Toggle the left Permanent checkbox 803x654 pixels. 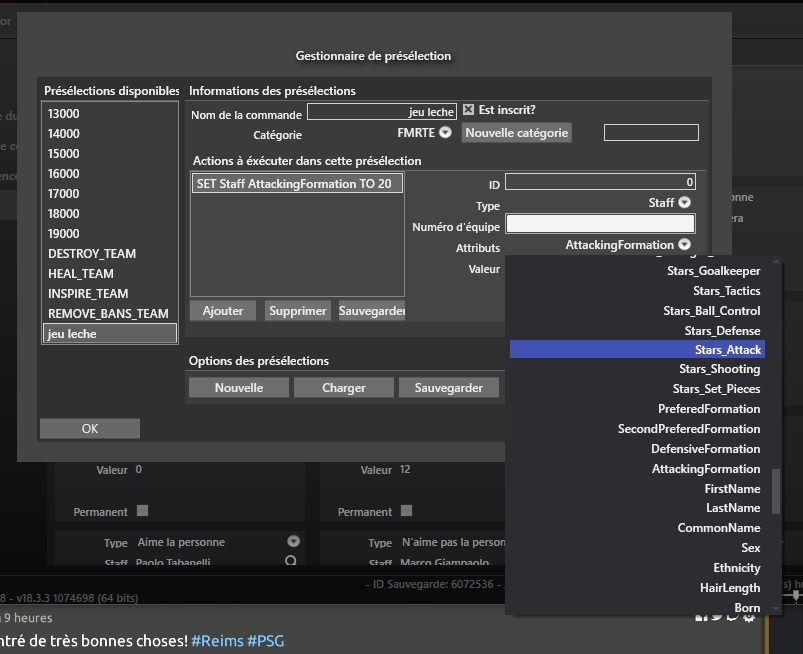coord(142,511)
